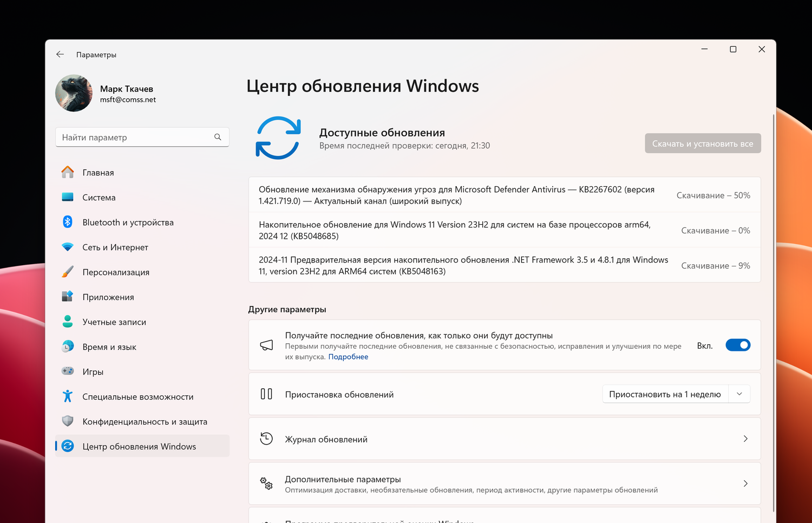Click the Bluetooth icon in sidebar

[x=68, y=222]
